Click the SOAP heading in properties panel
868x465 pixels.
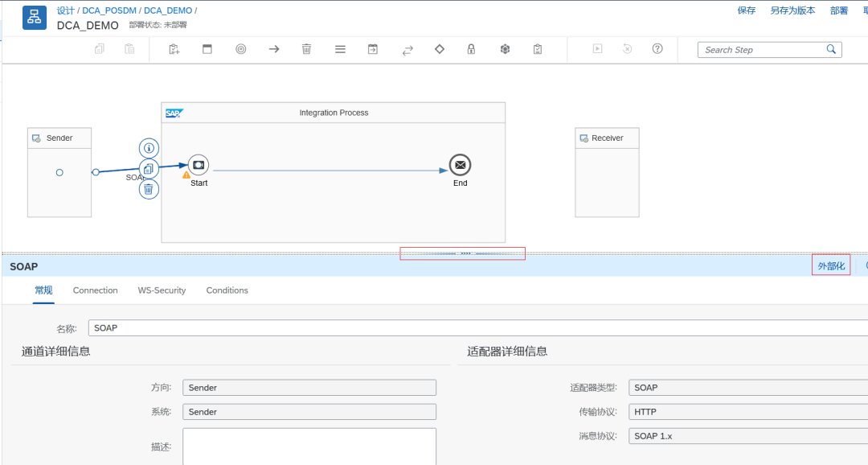[x=24, y=266]
